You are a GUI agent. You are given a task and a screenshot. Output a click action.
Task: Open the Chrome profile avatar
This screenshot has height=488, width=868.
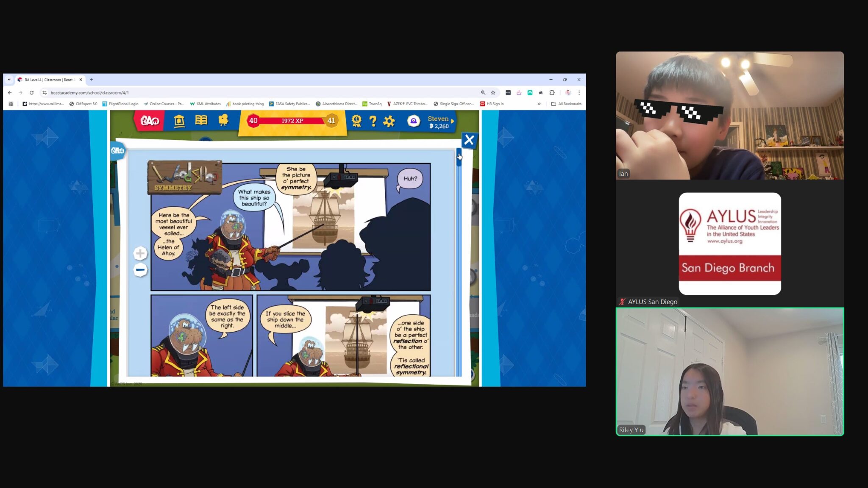(x=568, y=92)
